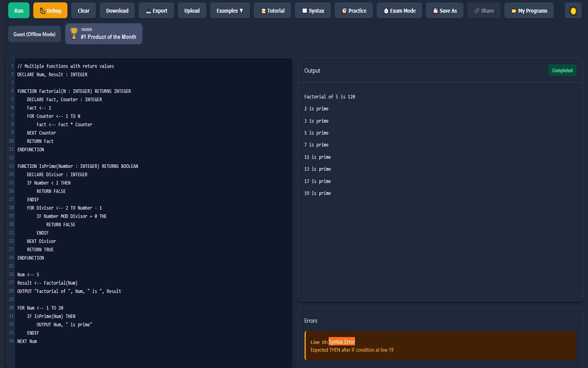Screen dimensions: 588x368
Task: Click the Errors panel heading
Action: point(311,321)
